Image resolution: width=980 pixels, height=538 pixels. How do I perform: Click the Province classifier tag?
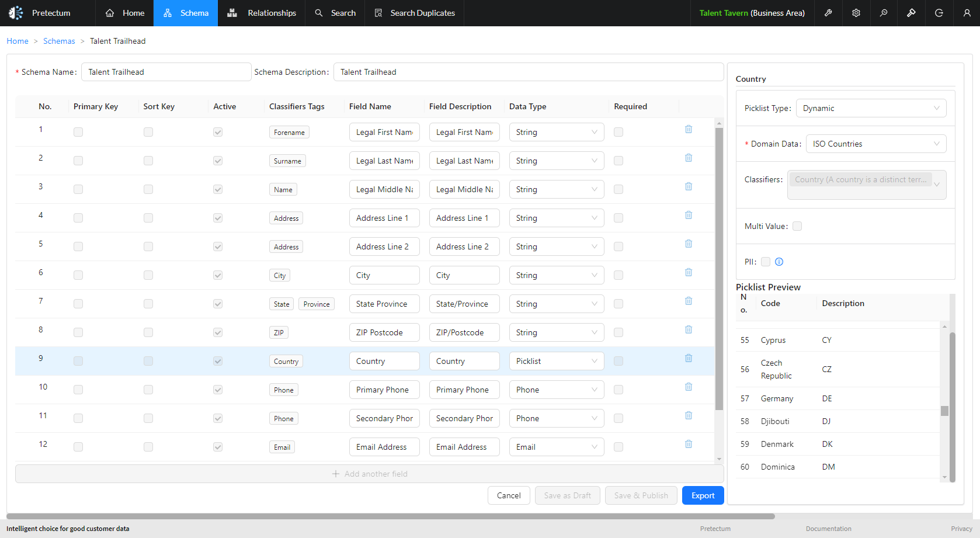click(317, 304)
